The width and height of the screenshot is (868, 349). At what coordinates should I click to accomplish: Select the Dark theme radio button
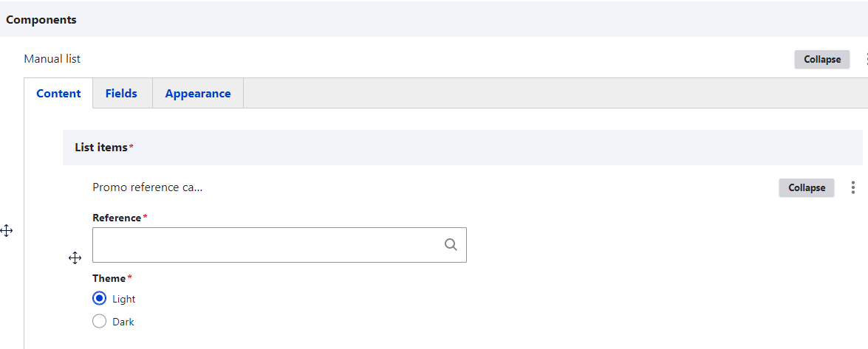click(100, 322)
